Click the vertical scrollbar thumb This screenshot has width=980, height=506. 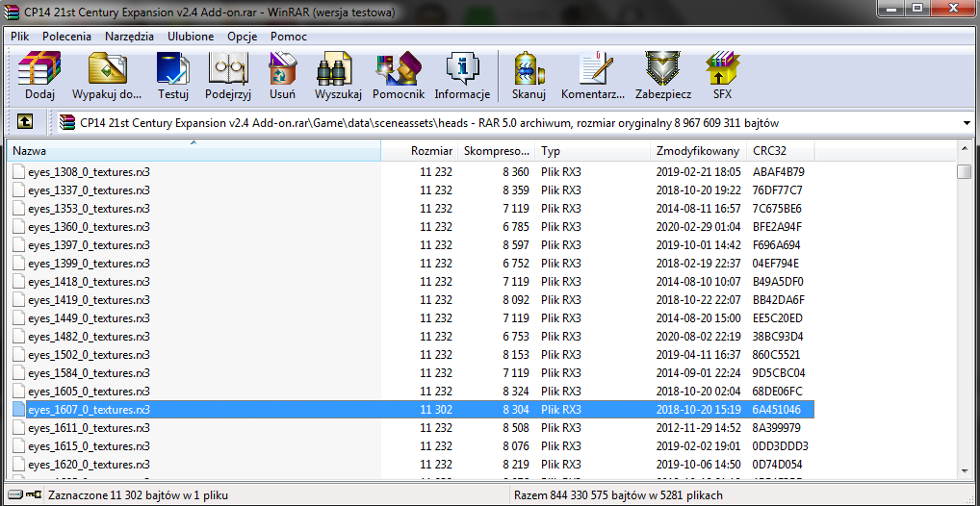965,172
